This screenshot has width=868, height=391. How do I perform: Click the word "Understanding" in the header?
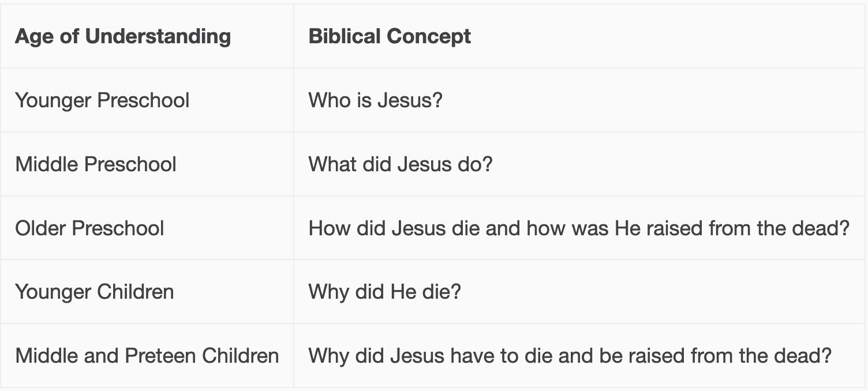(x=158, y=36)
